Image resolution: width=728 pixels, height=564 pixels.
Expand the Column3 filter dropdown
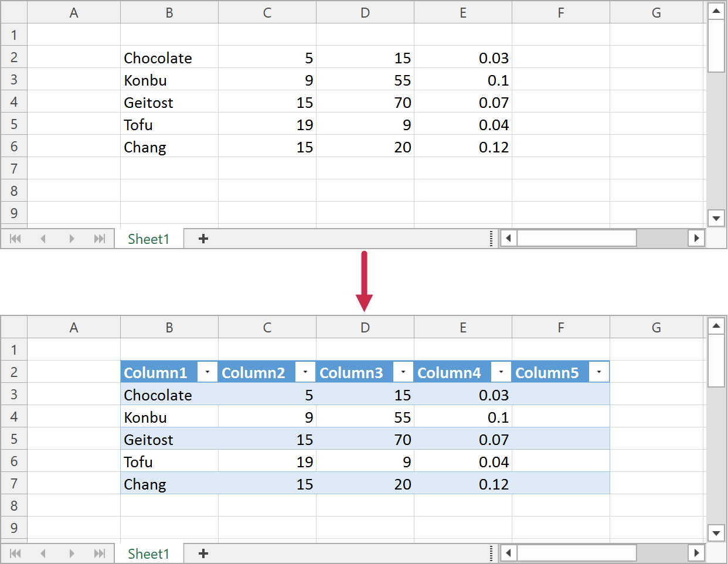[403, 372]
